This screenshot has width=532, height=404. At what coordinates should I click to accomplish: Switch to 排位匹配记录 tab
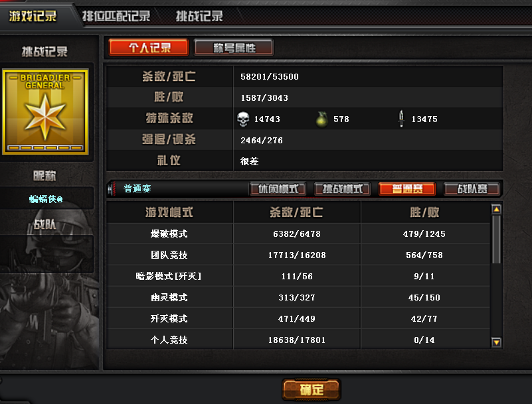coord(116,16)
